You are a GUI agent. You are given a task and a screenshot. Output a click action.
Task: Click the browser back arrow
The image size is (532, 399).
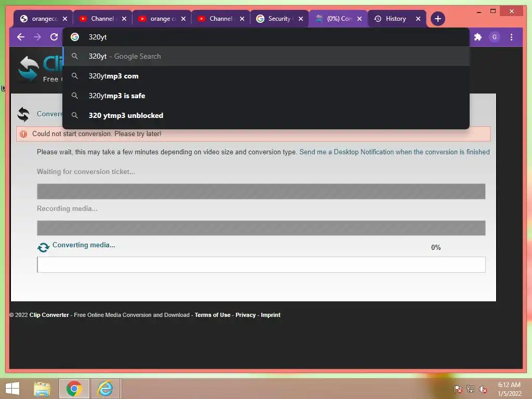click(21, 37)
